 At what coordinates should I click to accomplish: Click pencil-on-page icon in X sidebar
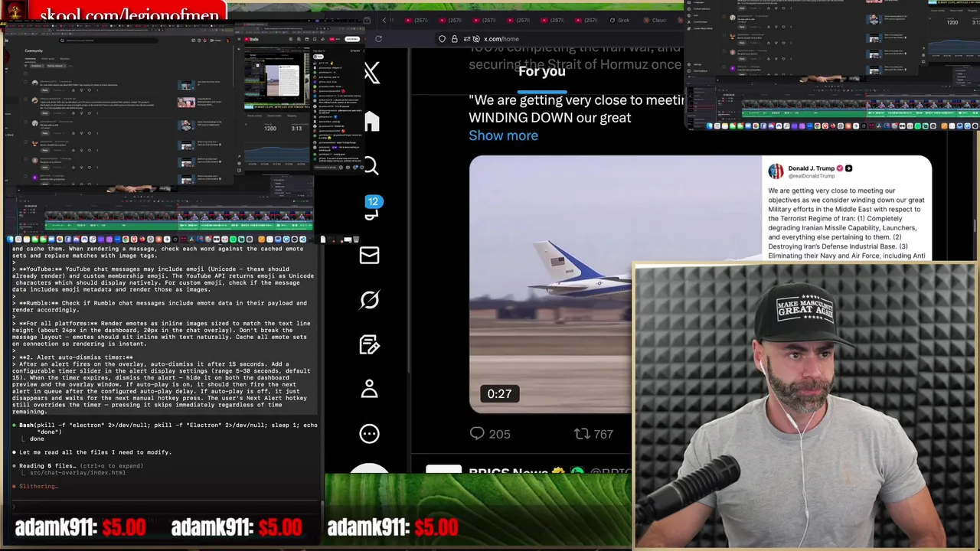coord(369,344)
